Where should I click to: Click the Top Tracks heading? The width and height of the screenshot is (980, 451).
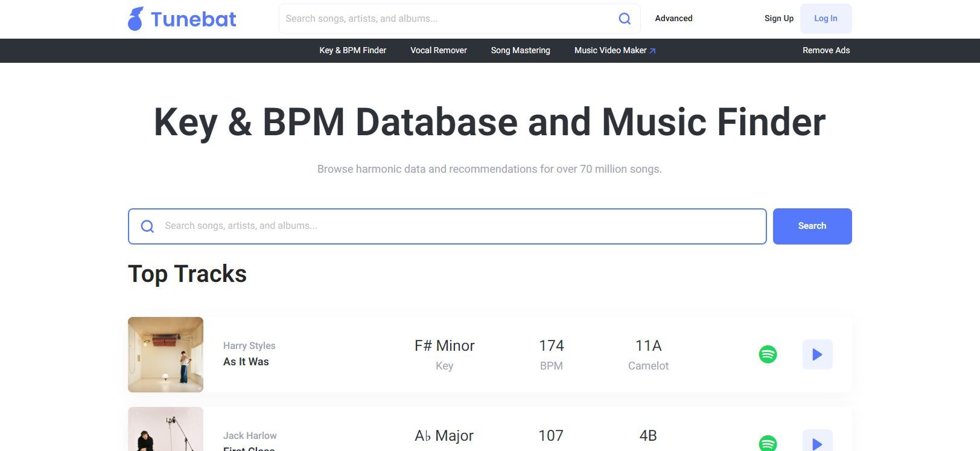click(x=187, y=274)
